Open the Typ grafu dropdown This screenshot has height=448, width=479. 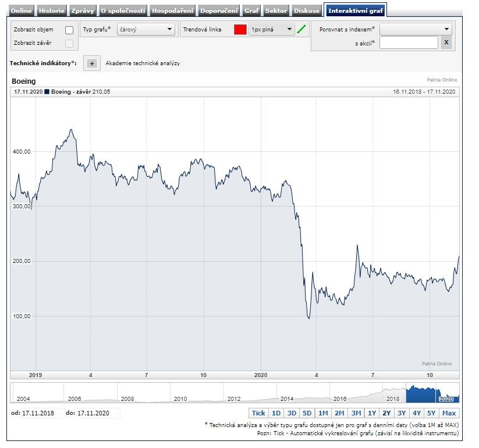(146, 29)
